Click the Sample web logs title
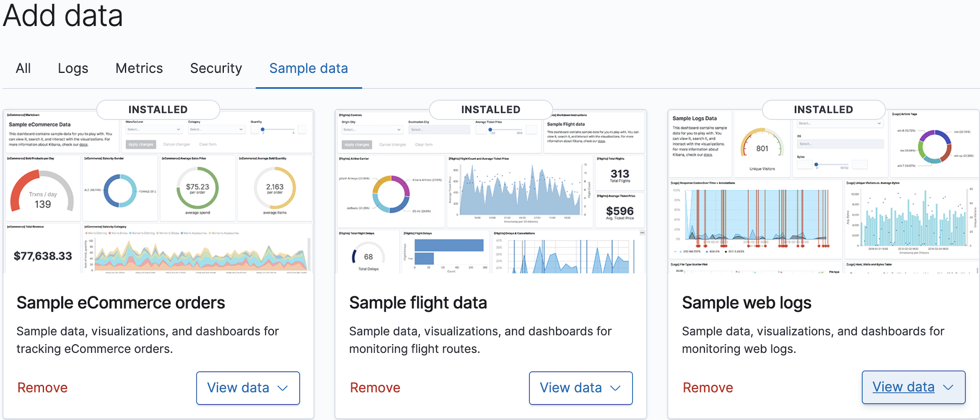 [746, 303]
